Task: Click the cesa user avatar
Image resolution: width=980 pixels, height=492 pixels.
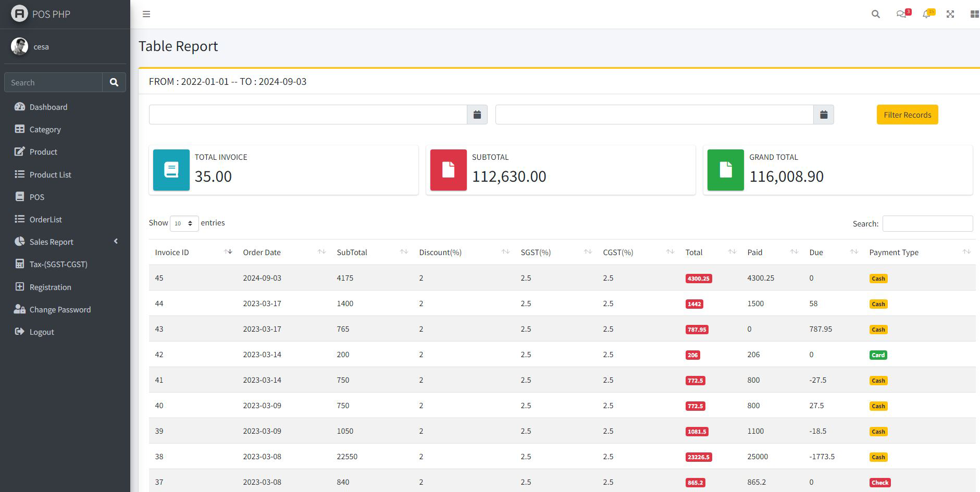Action: (x=19, y=46)
